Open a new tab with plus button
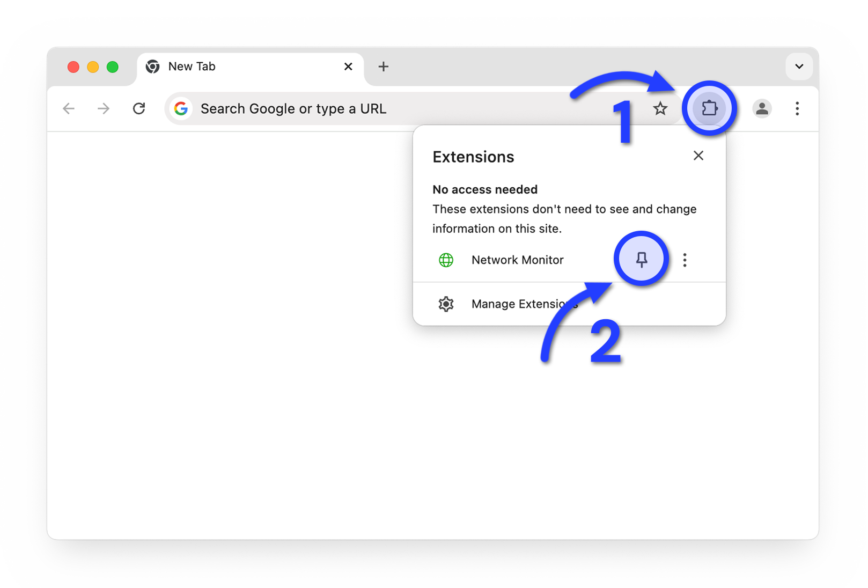Screen dimensions: 868x588 click(x=383, y=67)
